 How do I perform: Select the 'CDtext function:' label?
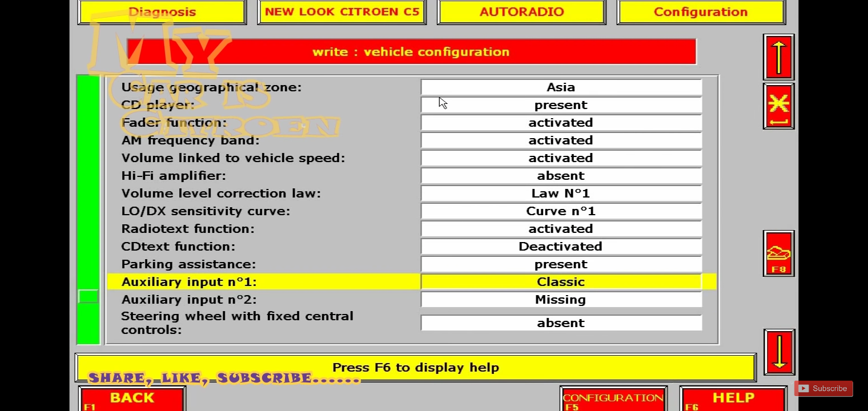[178, 247]
